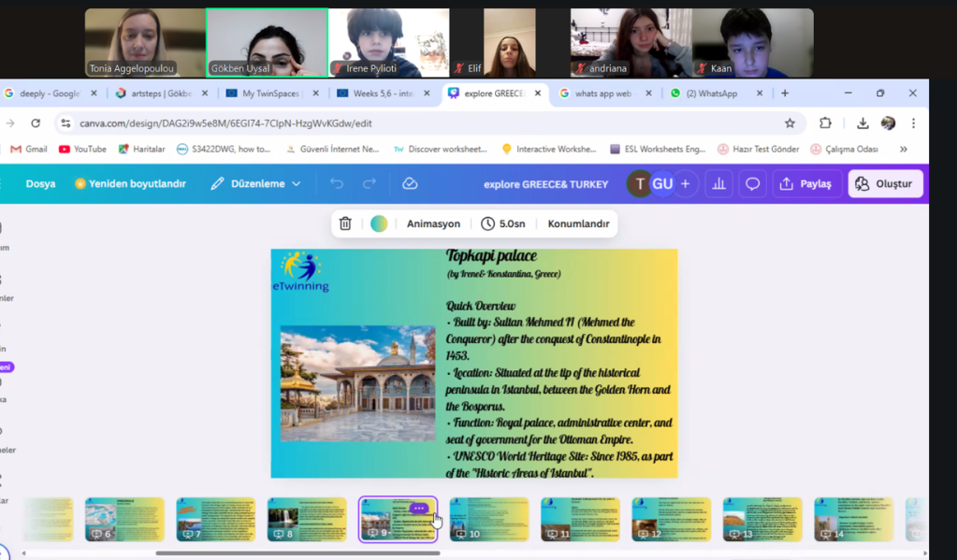
Task: Open the browser extensions puzzle icon
Action: pos(825,123)
